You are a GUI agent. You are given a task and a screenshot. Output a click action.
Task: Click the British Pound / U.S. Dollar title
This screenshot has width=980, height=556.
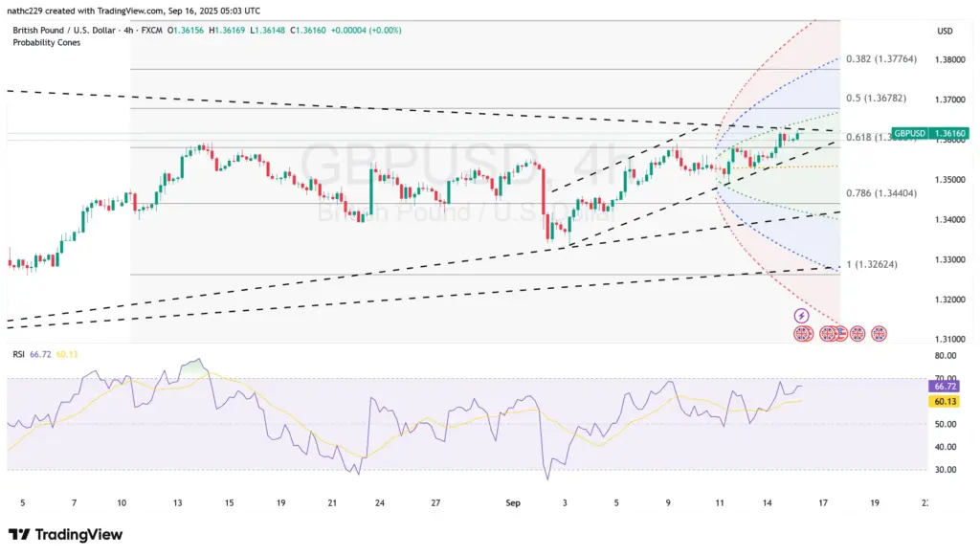click(65, 31)
